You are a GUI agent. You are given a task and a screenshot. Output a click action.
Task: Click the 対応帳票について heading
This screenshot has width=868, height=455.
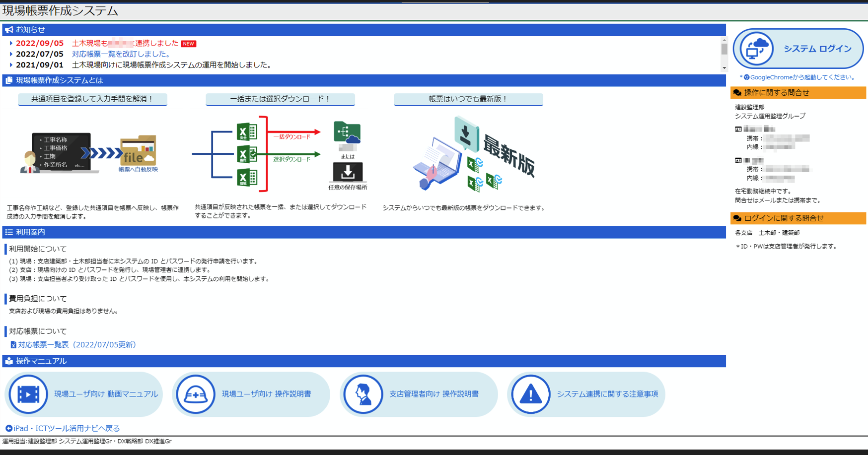(38, 331)
